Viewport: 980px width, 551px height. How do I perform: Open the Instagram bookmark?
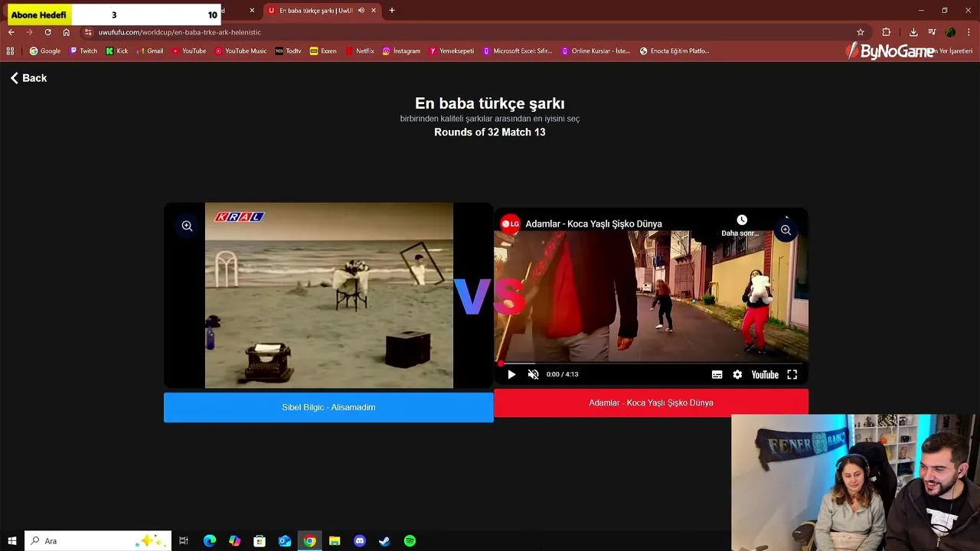401,51
